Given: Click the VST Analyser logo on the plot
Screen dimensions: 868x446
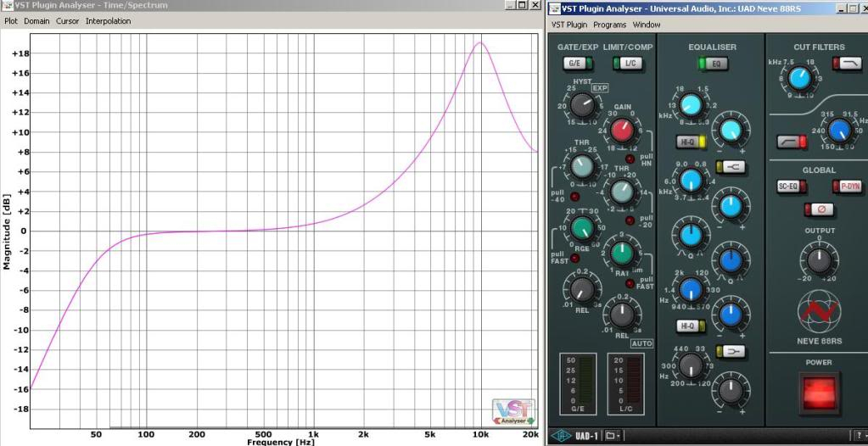Looking at the screenshot, I should coord(513,410).
